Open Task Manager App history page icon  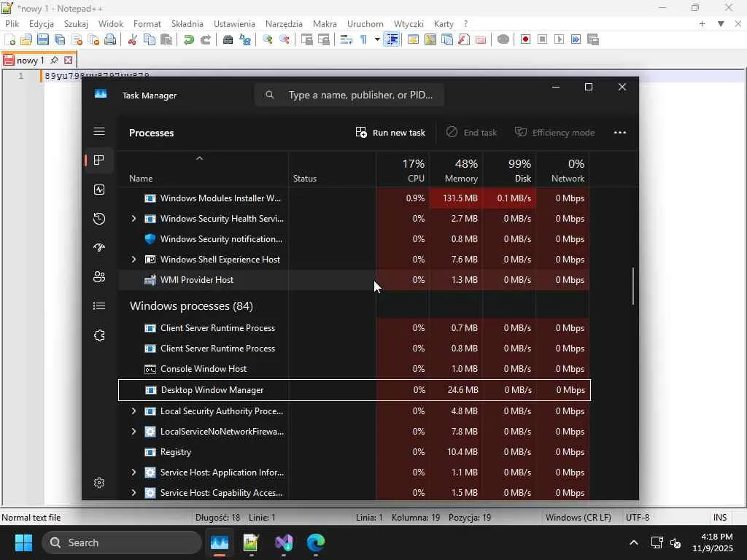tap(99, 219)
